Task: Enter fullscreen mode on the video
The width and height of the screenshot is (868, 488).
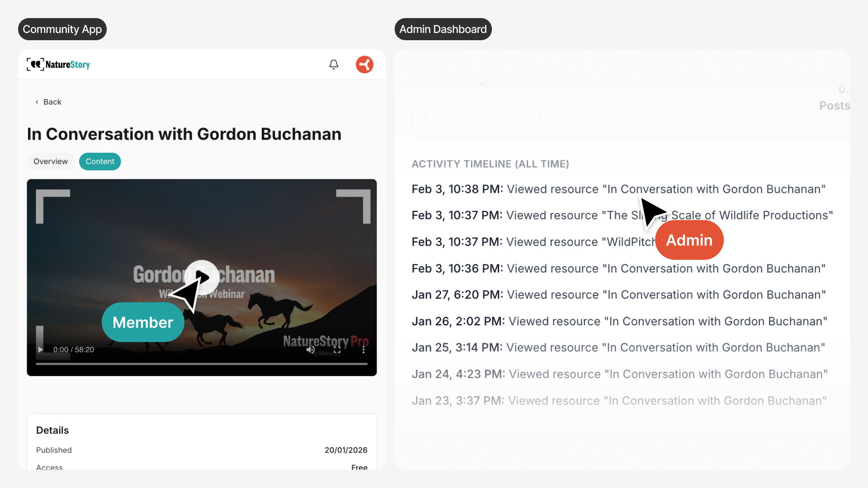Action: (x=337, y=350)
